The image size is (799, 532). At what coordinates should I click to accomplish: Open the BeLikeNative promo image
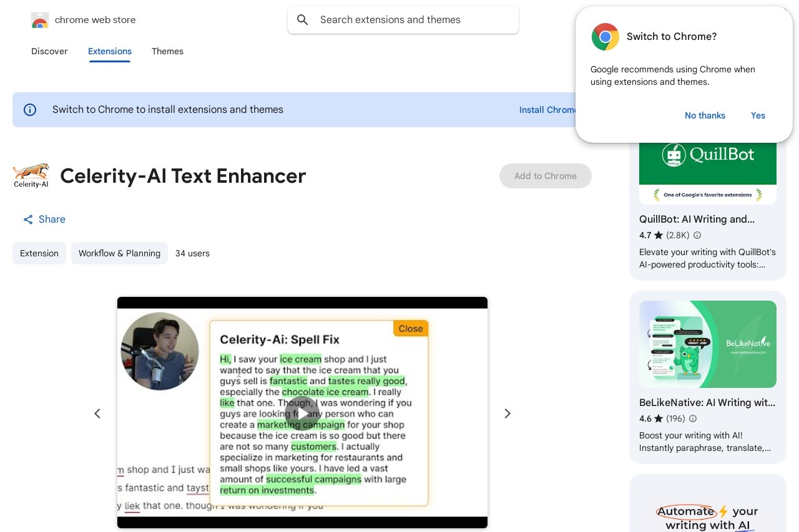[x=708, y=344]
